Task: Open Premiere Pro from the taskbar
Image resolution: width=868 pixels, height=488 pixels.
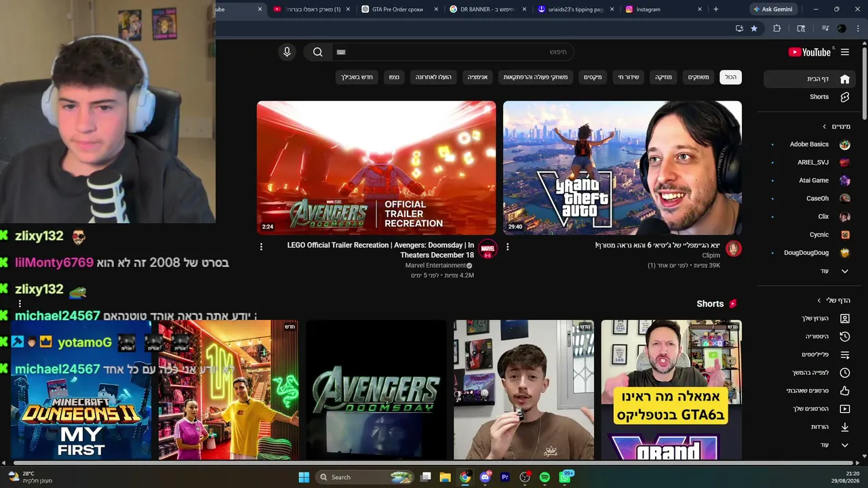Action: [x=505, y=477]
